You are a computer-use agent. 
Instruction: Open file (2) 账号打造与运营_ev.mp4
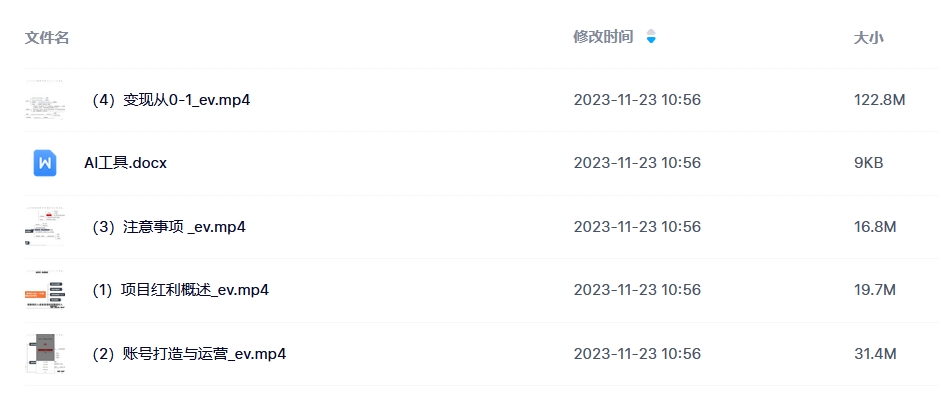pyautogui.click(x=187, y=354)
